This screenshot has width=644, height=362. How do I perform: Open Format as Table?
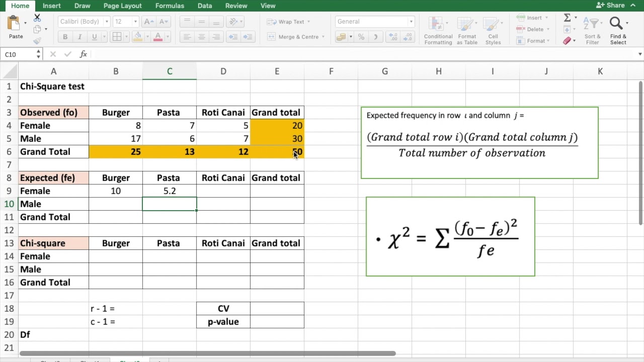pos(467,31)
